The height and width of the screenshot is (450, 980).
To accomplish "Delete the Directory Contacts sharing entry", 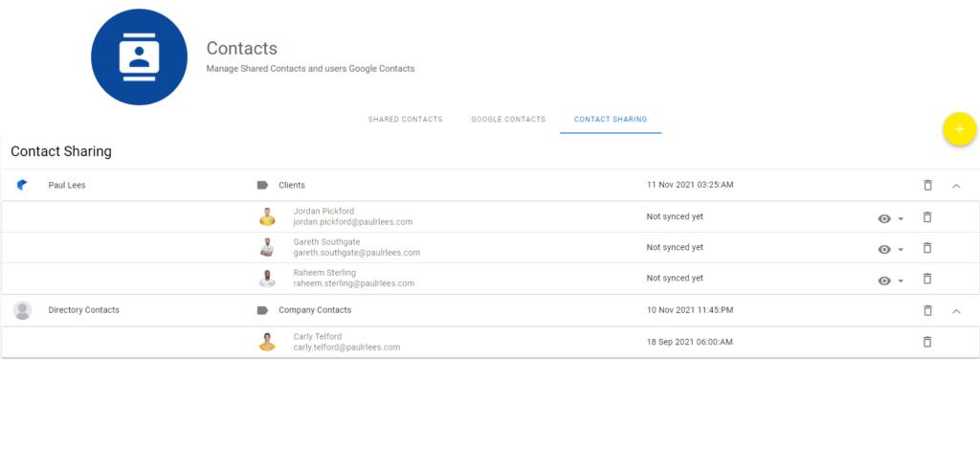I will [927, 310].
